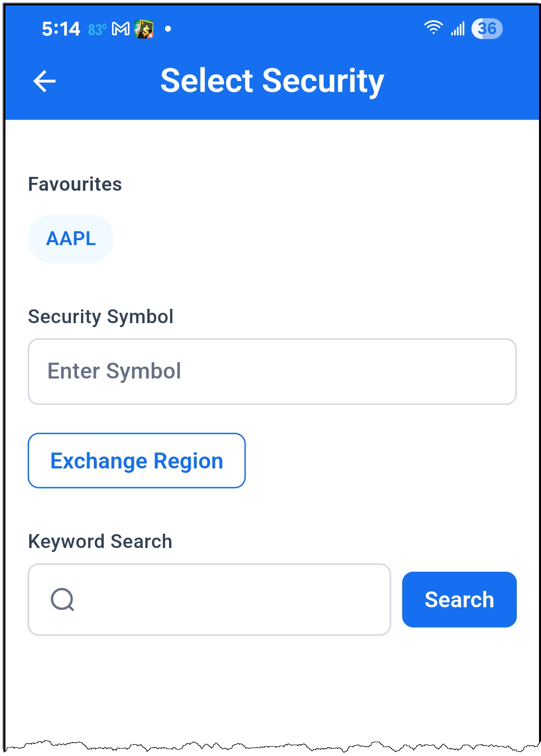Open the Gmail notification icon
The width and height of the screenshot is (541, 756).
click(x=121, y=29)
